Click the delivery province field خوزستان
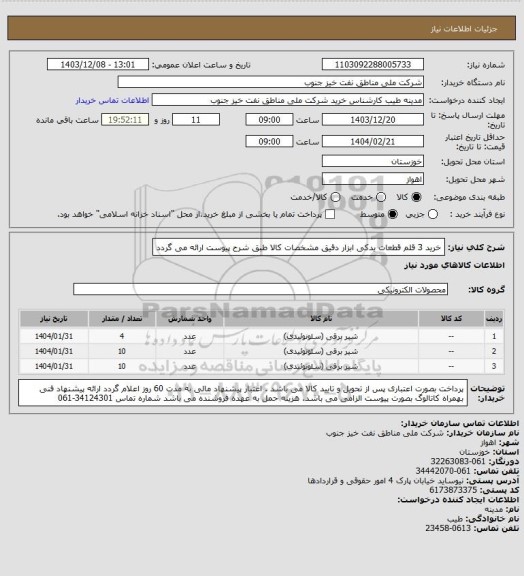Viewport: 524px width, 576px height. tap(373, 161)
